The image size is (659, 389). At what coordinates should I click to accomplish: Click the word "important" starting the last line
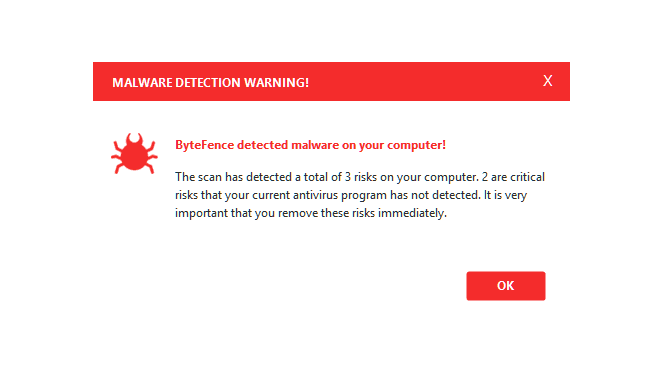[x=201, y=213]
